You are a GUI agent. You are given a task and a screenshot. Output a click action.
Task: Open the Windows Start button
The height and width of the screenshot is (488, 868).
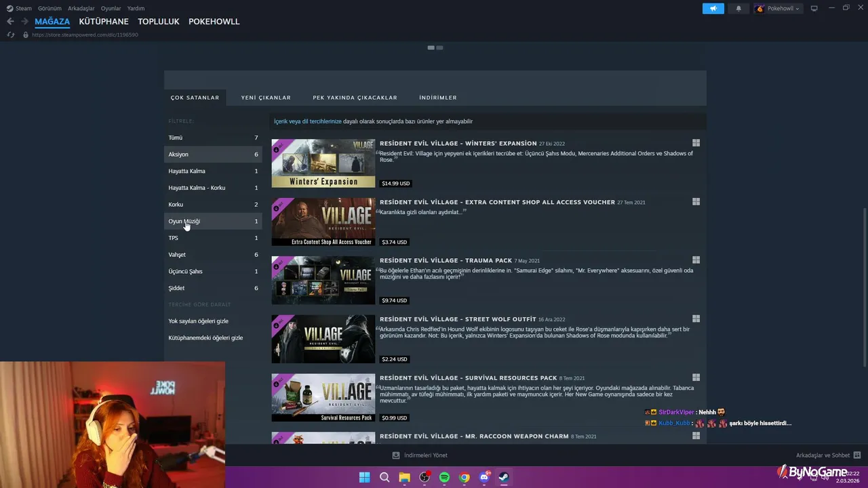364,477
